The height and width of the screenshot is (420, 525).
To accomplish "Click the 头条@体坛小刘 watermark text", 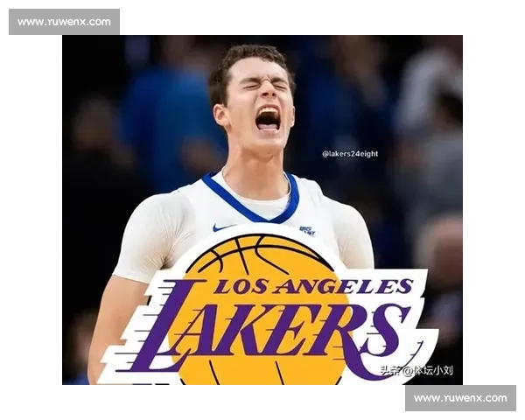I will pyautogui.click(x=416, y=370).
